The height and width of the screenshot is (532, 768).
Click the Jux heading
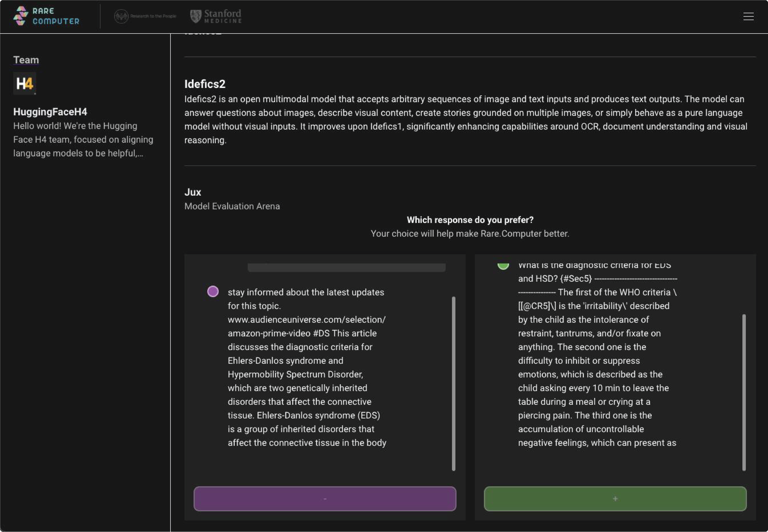pos(193,192)
